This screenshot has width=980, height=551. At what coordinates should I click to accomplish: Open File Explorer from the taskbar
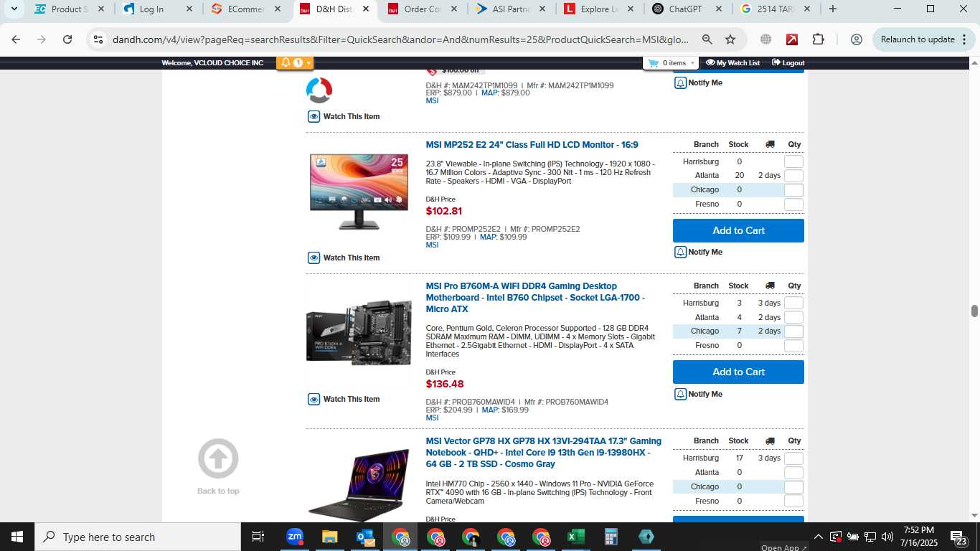[329, 537]
